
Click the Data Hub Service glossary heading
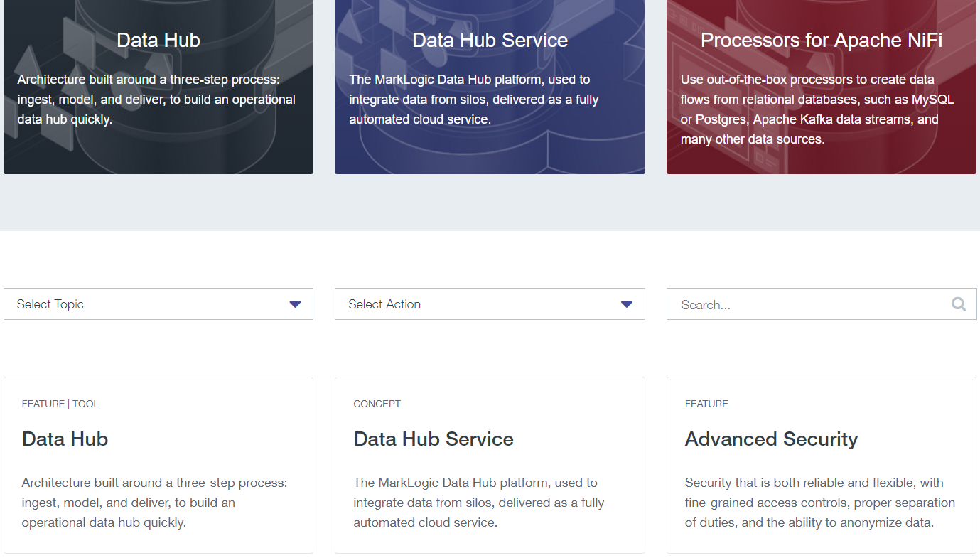[434, 439]
